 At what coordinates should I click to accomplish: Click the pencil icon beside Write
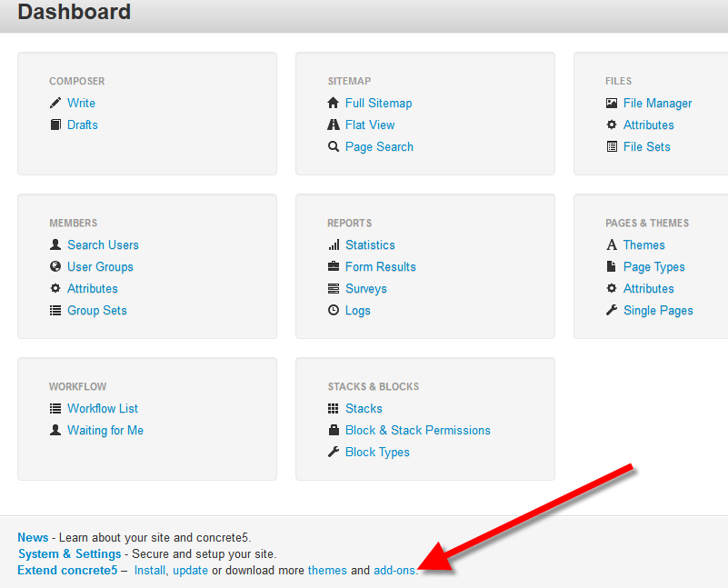[x=55, y=104]
